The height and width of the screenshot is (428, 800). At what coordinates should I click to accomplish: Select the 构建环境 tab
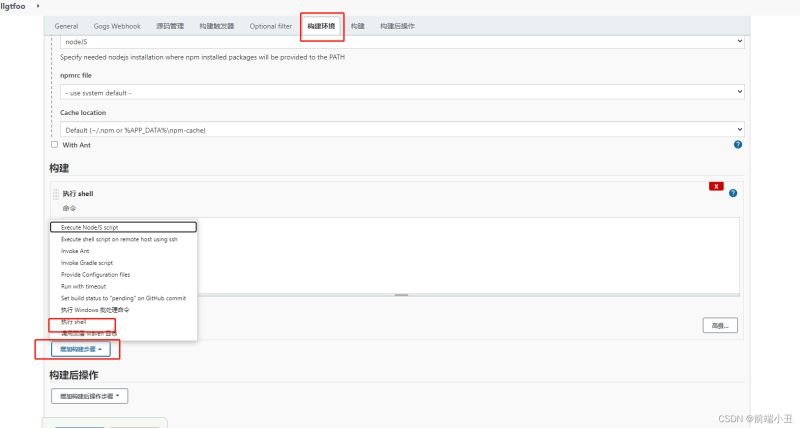pos(321,25)
